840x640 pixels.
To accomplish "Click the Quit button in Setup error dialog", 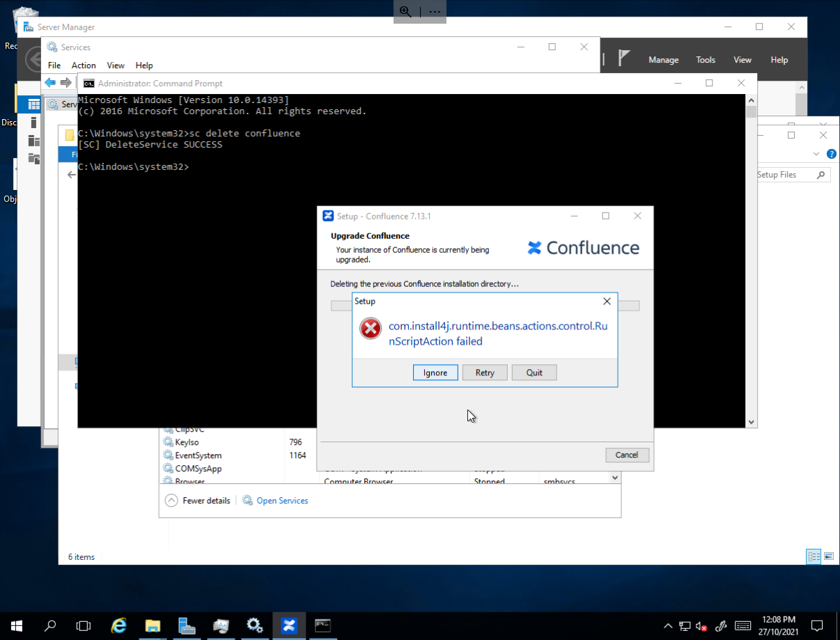I will 534,373.
